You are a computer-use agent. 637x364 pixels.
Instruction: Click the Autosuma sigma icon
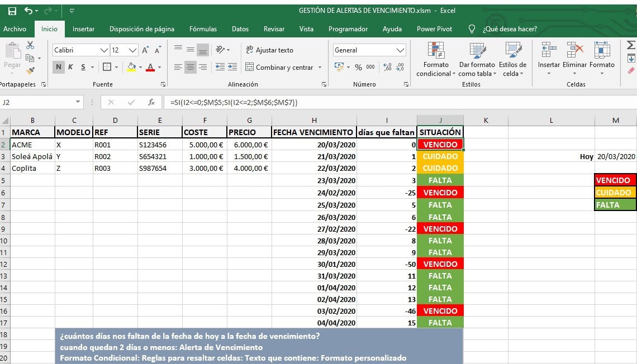[631, 45]
